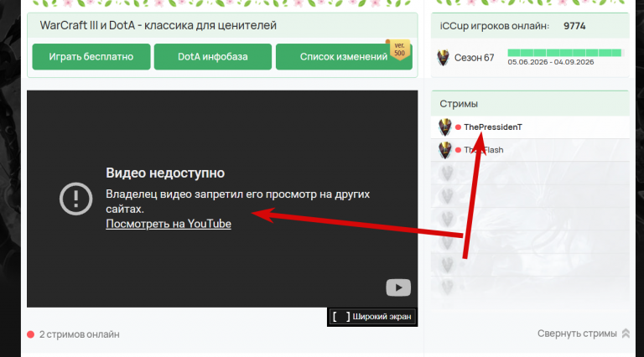Click the season progress bar
The image size is (644, 357).
(566, 53)
